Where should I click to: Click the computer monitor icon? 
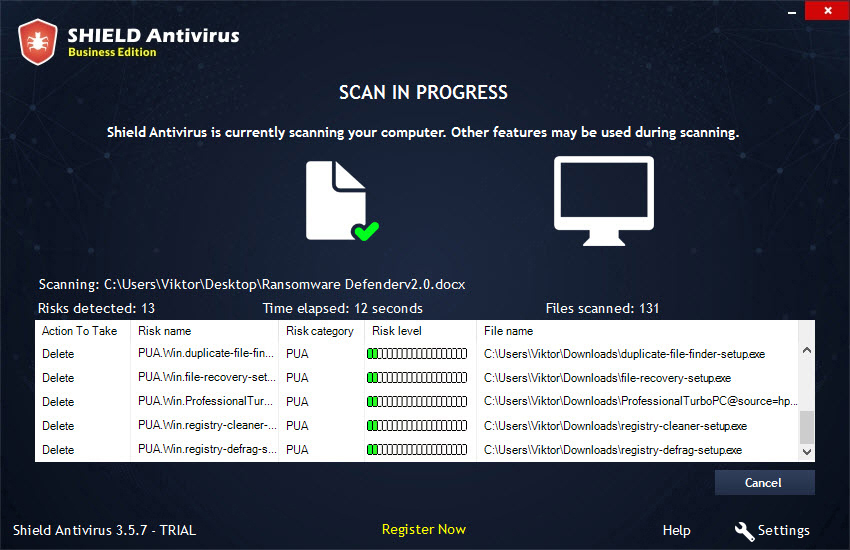(x=604, y=201)
